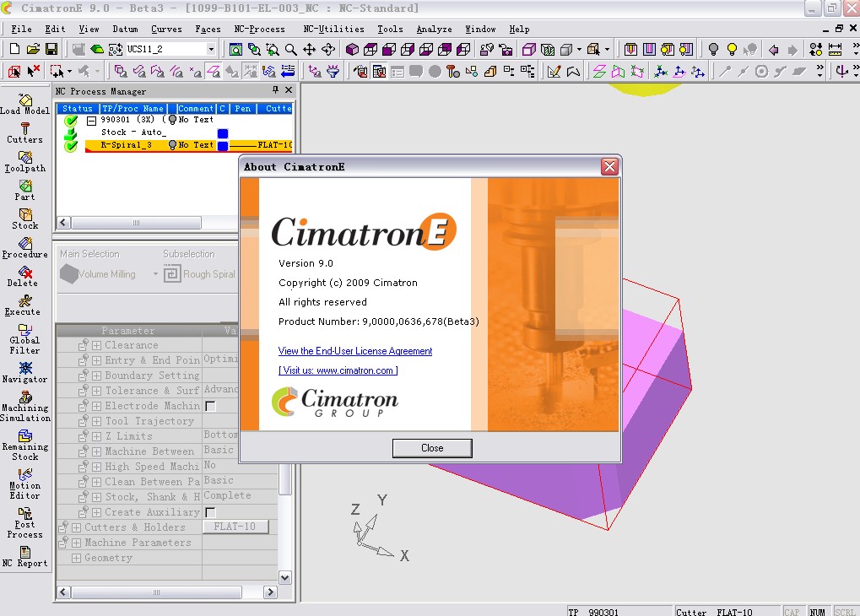Click the Rotate view toolbar icon

[328, 50]
